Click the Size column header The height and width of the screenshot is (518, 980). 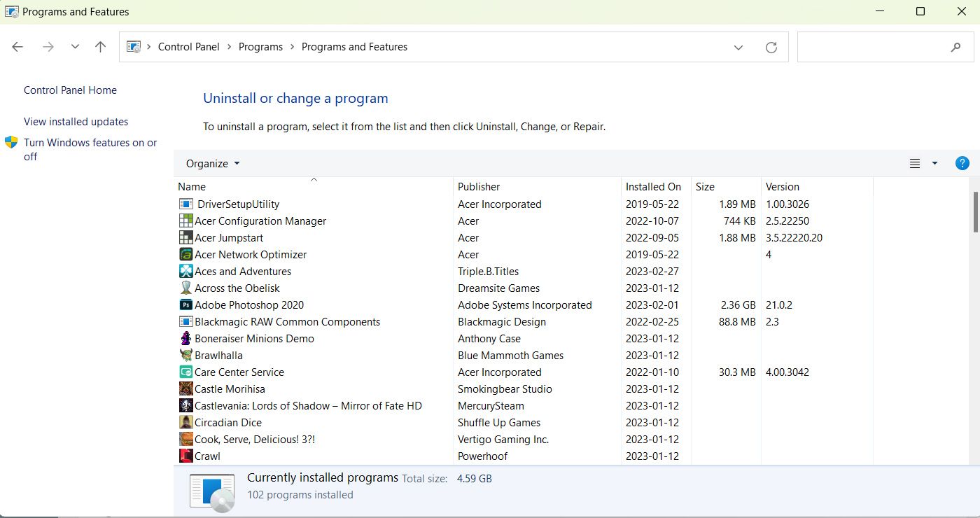pyautogui.click(x=705, y=187)
